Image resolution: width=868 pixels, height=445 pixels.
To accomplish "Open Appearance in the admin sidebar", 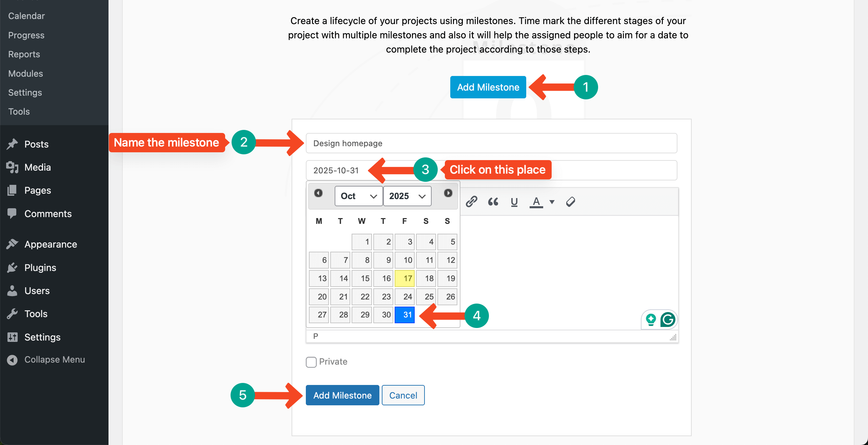I will point(51,244).
